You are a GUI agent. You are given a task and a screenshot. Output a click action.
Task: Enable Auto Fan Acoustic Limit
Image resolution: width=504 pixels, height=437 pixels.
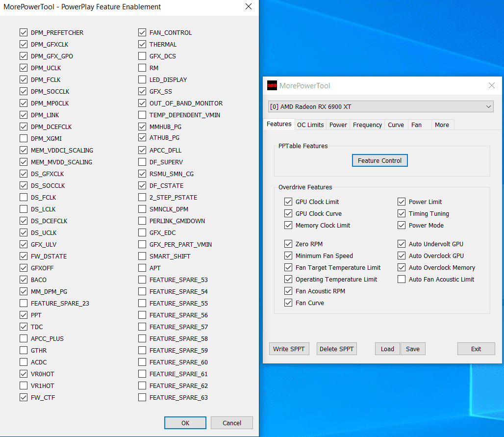coord(402,279)
